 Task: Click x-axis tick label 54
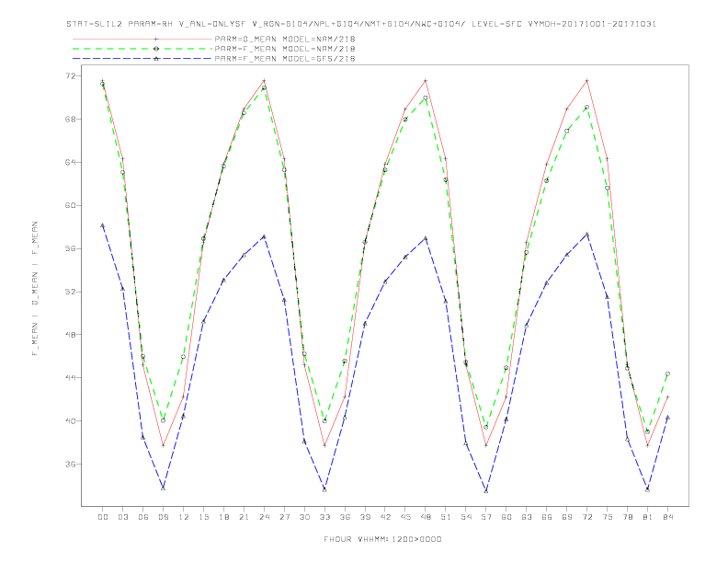click(x=466, y=517)
